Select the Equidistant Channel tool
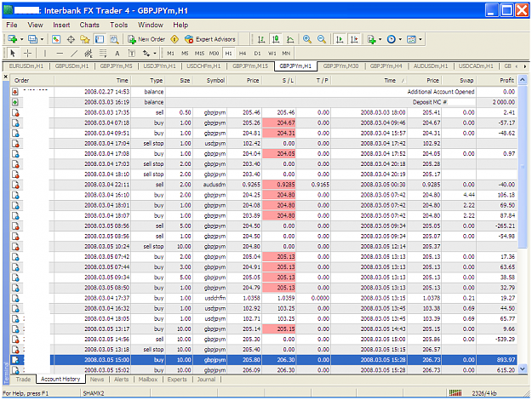The width and height of the screenshot is (532, 400). [89, 54]
